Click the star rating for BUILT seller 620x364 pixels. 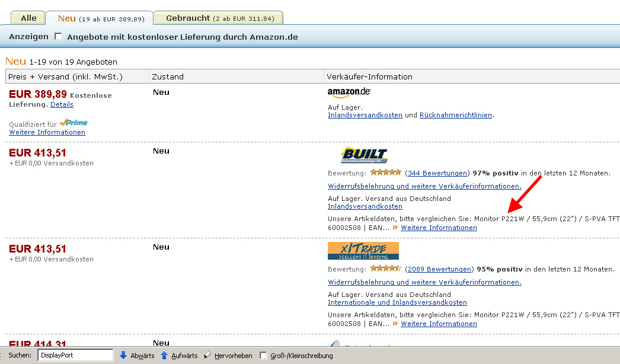point(385,173)
